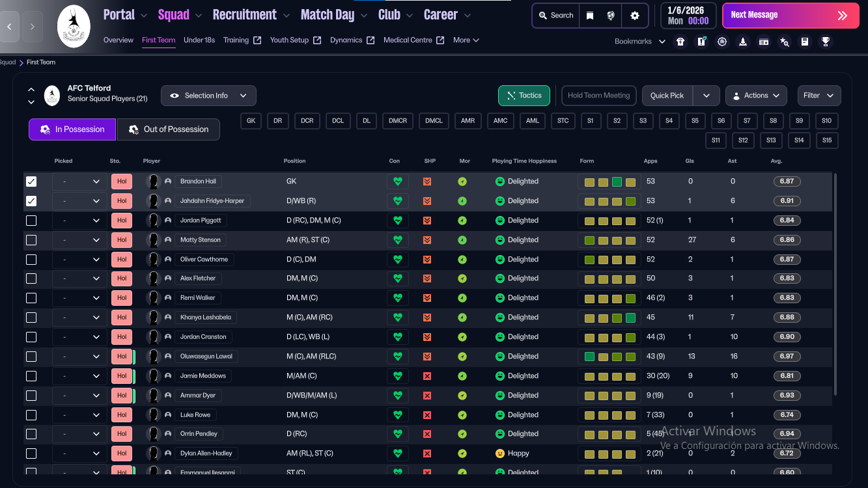Open the Selection Info dropdown
868x488 pixels.
pos(208,96)
